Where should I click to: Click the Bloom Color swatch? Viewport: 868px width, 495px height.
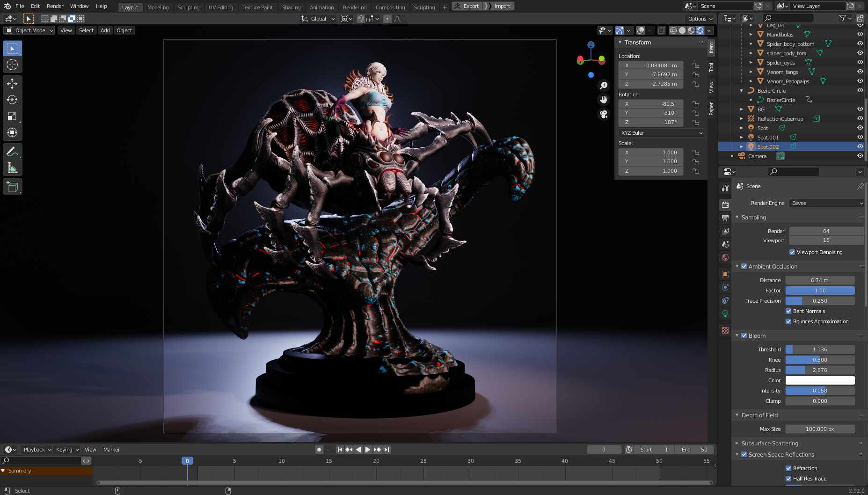tap(820, 380)
